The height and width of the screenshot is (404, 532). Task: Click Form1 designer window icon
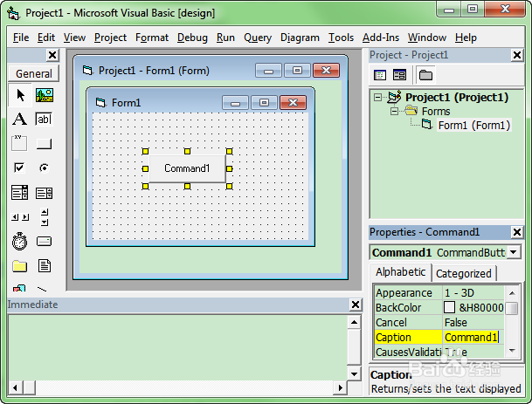(100, 102)
